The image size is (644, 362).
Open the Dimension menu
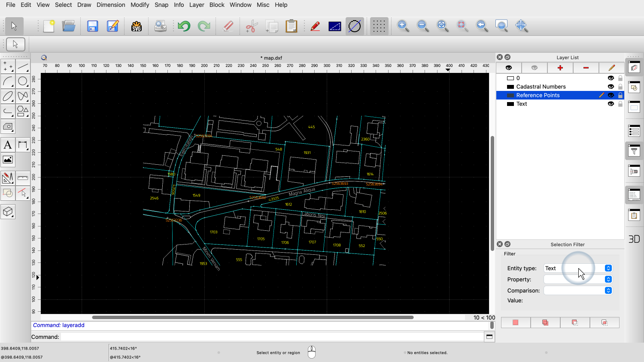(111, 5)
